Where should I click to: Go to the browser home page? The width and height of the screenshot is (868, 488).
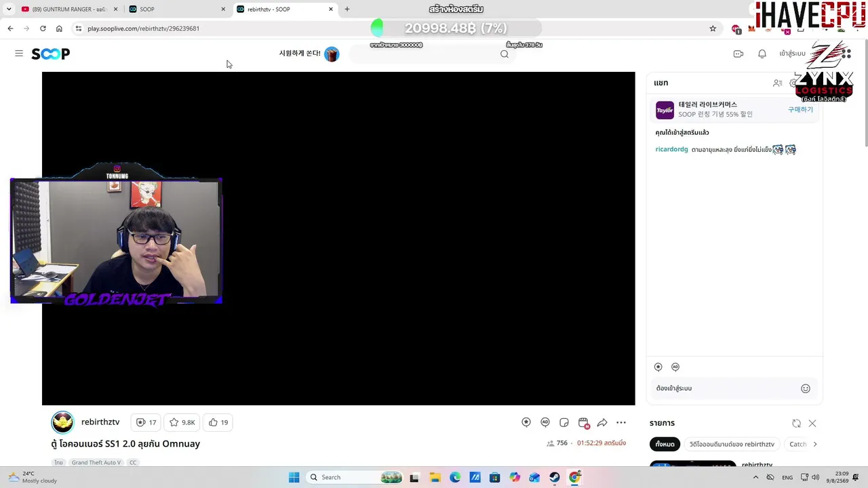click(59, 28)
